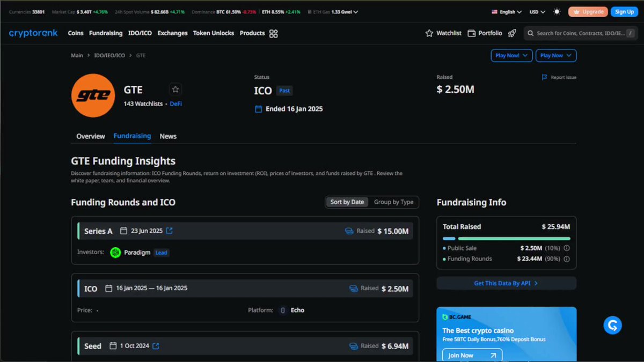Select the Fundraising tab under GTE
Screen dimensions: 644x362
click(x=132, y=136)
